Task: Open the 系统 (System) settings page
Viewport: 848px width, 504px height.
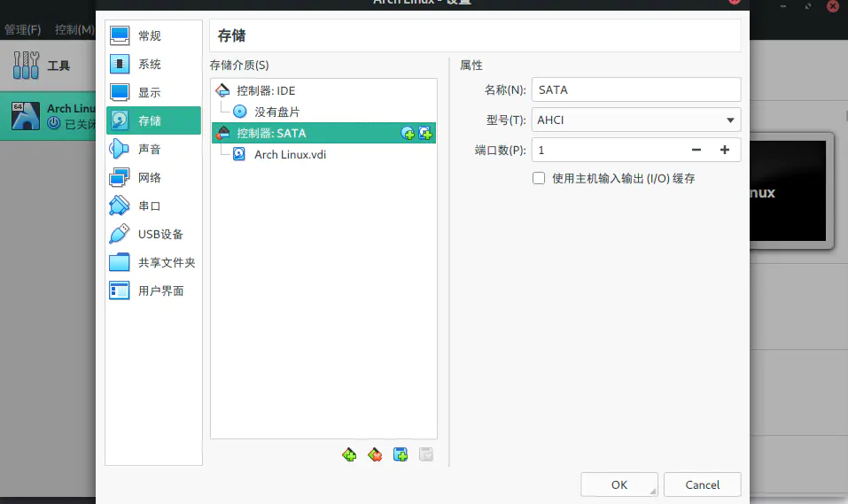Action: pos(153,64)
